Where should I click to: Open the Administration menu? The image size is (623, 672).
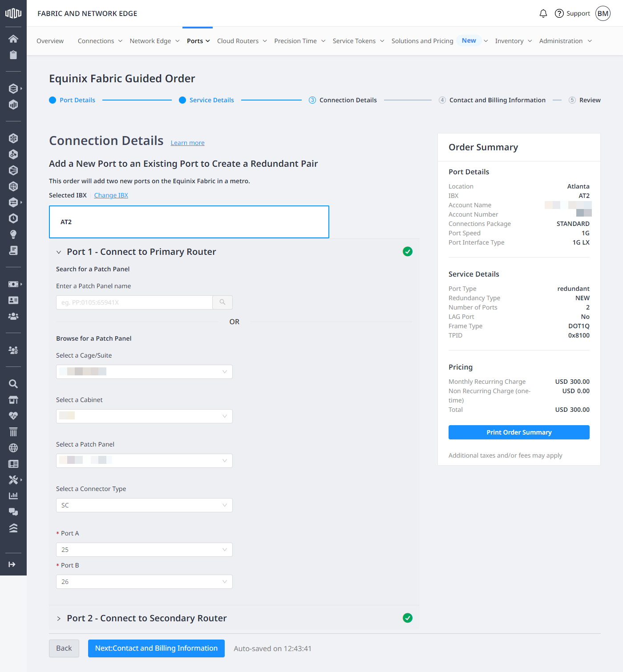coord(566,41)
